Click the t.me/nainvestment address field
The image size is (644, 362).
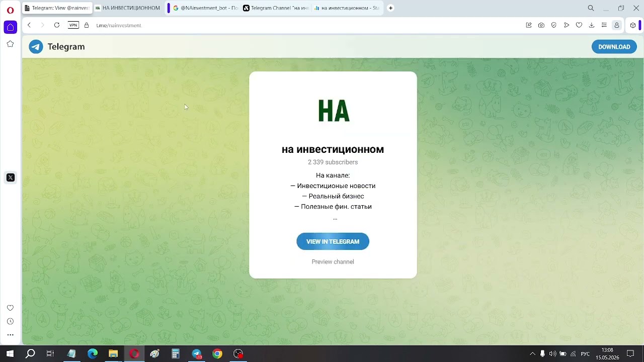(119, 25)
